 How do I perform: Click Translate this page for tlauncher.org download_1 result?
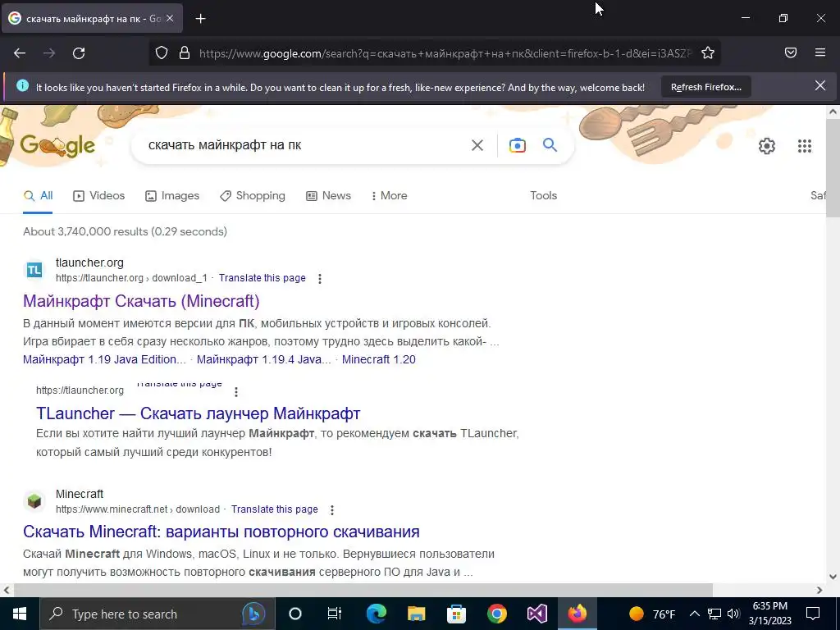262,278
